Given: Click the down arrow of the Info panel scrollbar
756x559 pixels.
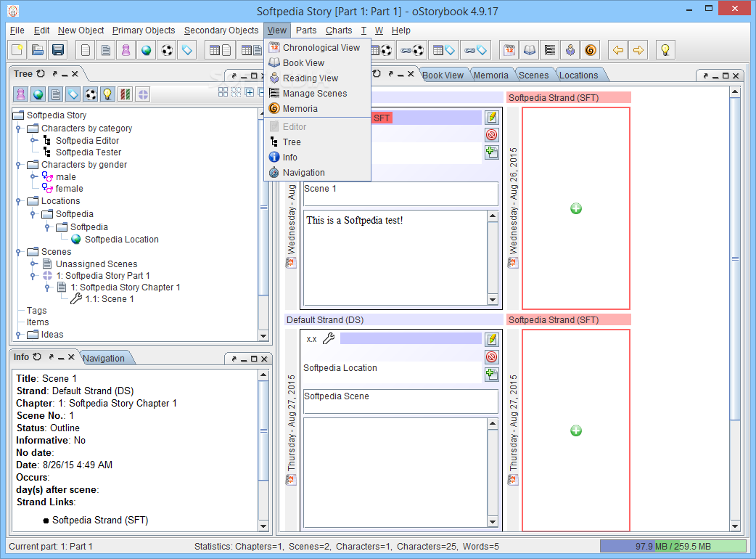Looking at the screenshot, I should [263, 526].
